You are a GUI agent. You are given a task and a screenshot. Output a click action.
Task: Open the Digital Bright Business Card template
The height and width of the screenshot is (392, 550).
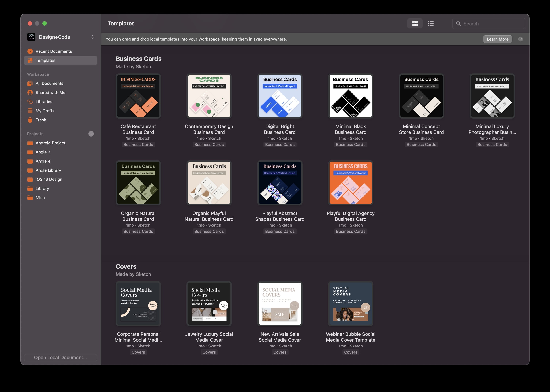coord(280,96)
